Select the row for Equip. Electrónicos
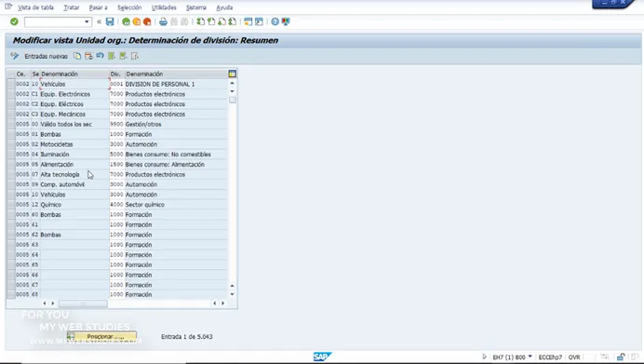Viewport: 644px width, 364px height. (11, 94)
